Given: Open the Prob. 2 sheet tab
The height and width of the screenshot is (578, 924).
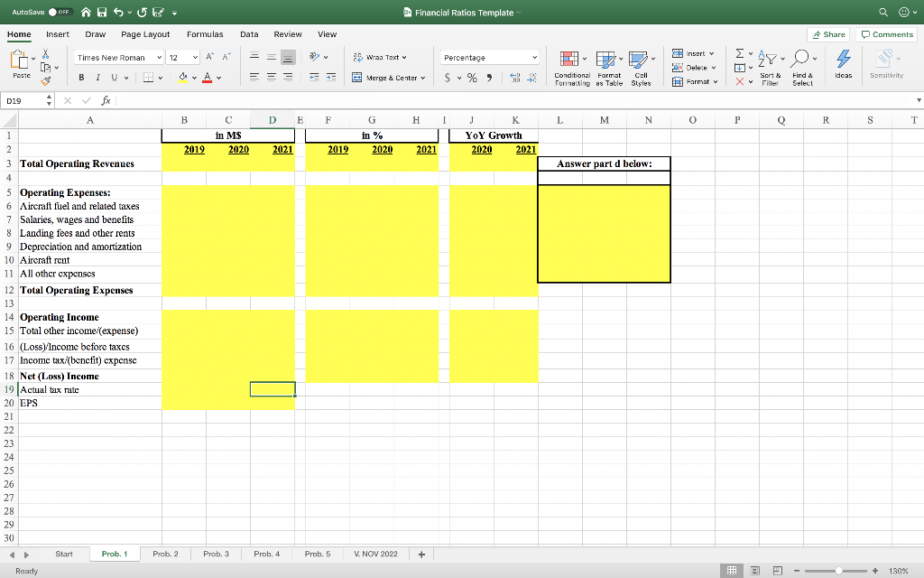Looking at the screenshot, I should 166,554.
